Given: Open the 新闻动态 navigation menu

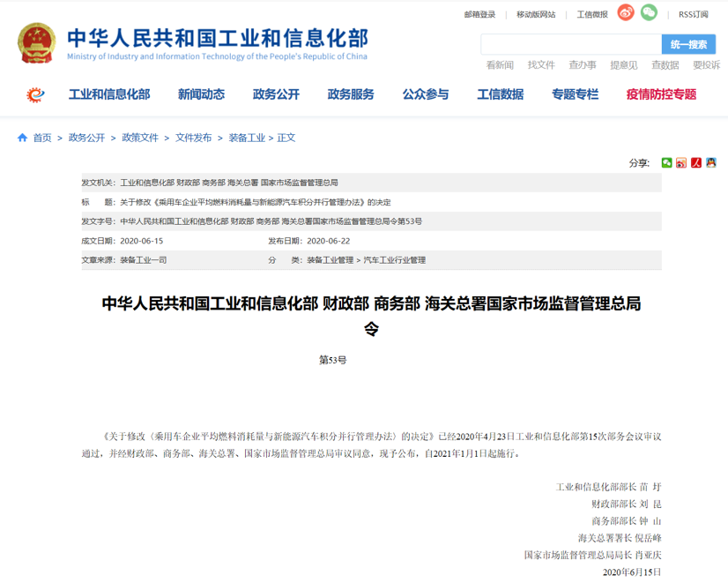Looking at the screenshot, I should (x=201, y=94).
